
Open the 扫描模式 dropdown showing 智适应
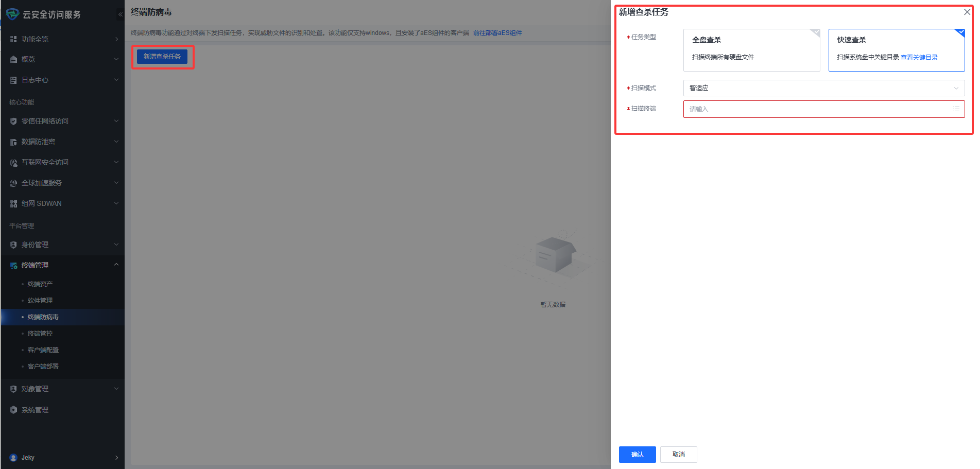click(824, 88)
